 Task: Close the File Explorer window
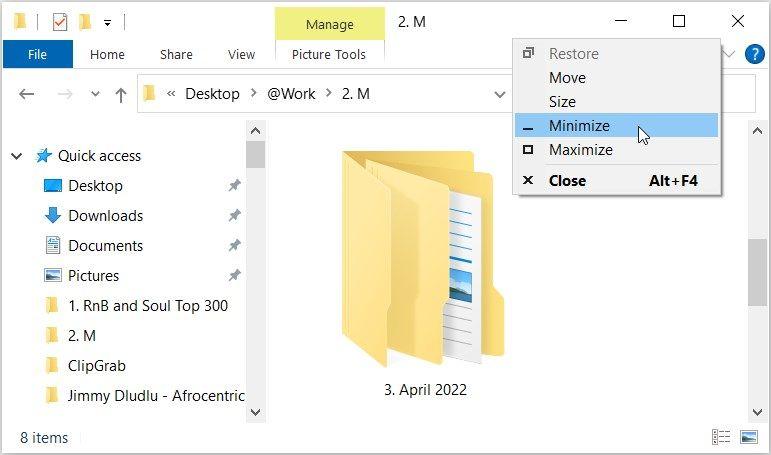tap(738, 21)
